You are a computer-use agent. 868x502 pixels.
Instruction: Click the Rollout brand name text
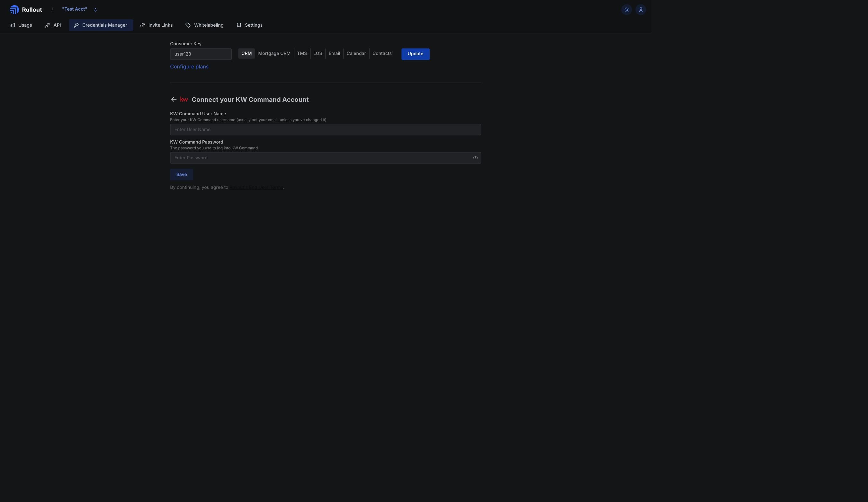pyautogui.click(x=32, y=10)
